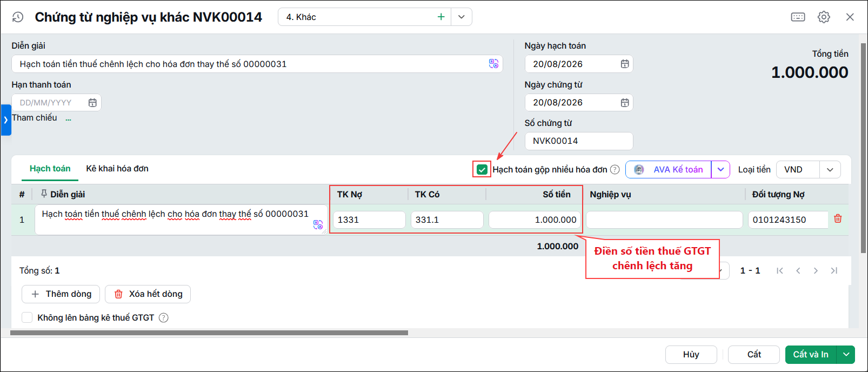Edit the TK Có 331.1 cell
Screen dimensions: 868x372
447,220
